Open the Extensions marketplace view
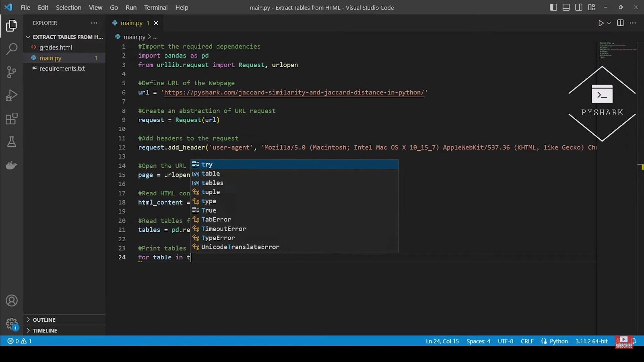 [12, 118]
